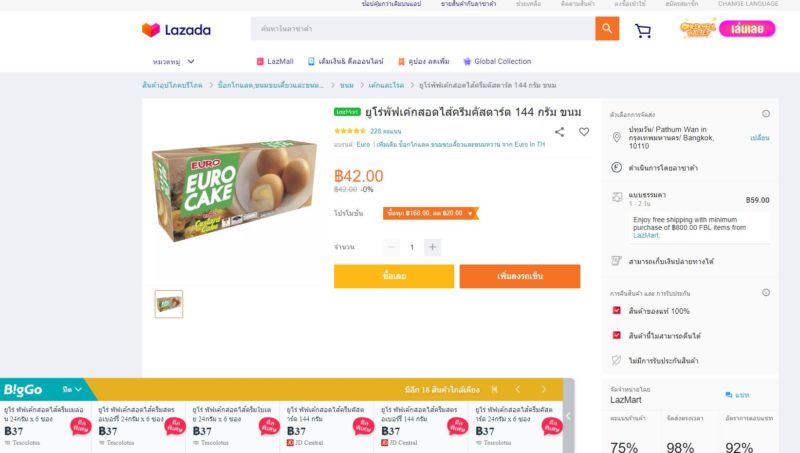Open the LazMall menu item

(274, 61)
